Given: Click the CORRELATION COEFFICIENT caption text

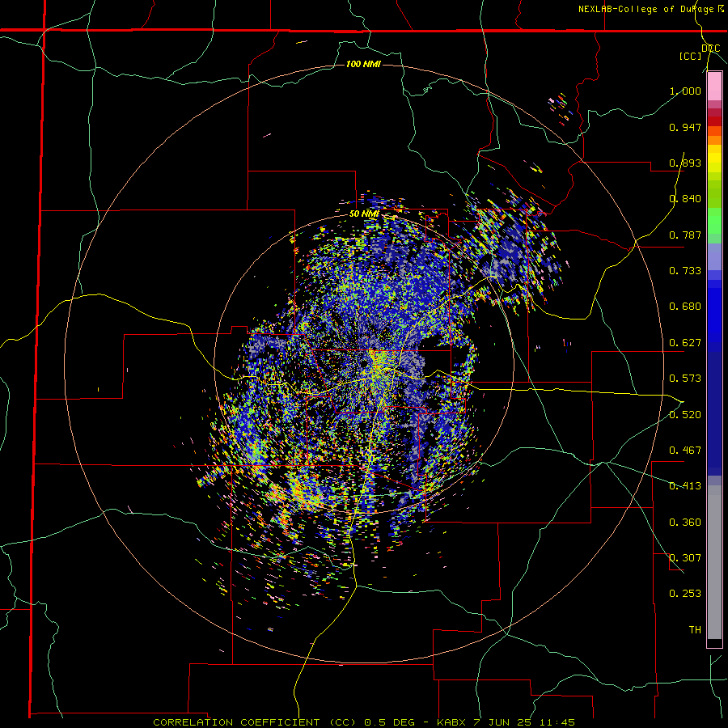Looking at the screenshot, I should (x=236, y=722).
